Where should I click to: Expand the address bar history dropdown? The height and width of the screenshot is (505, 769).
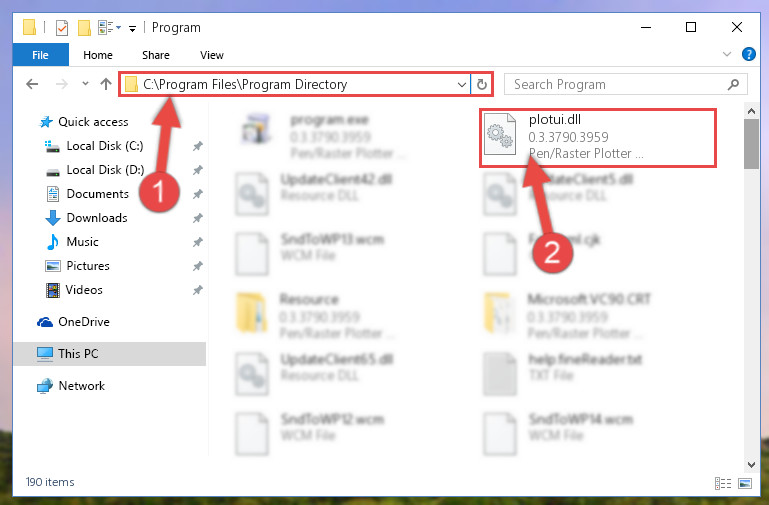(x=461, y=84)
